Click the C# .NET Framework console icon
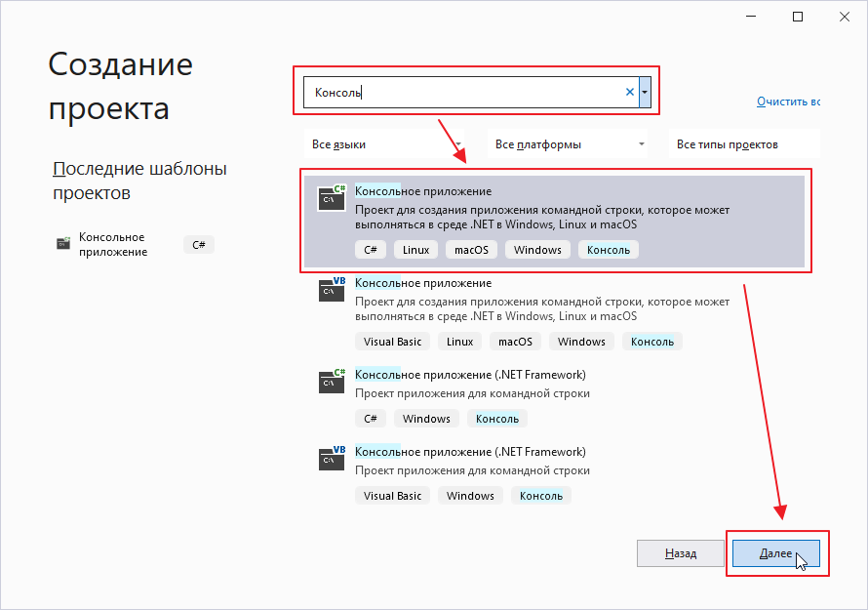This screenshot has height=610, width=868. [x=332, y=381]
